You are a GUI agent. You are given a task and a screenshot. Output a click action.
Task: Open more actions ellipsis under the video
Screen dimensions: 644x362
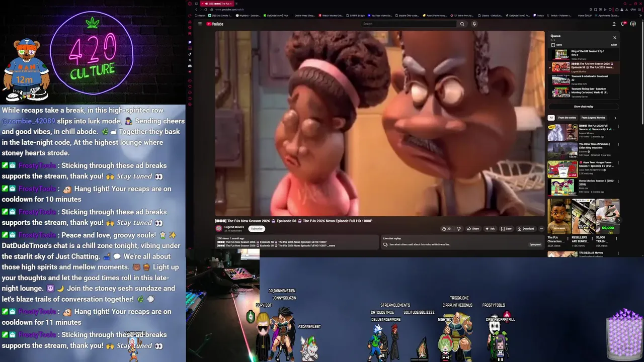pyautogui.click(x=541, y=229)
